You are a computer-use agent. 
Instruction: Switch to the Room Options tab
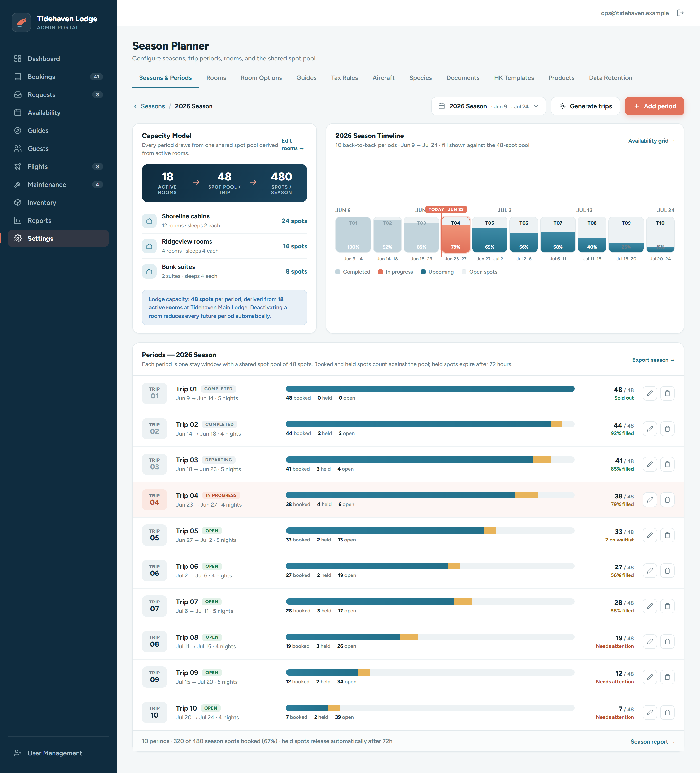261,78
